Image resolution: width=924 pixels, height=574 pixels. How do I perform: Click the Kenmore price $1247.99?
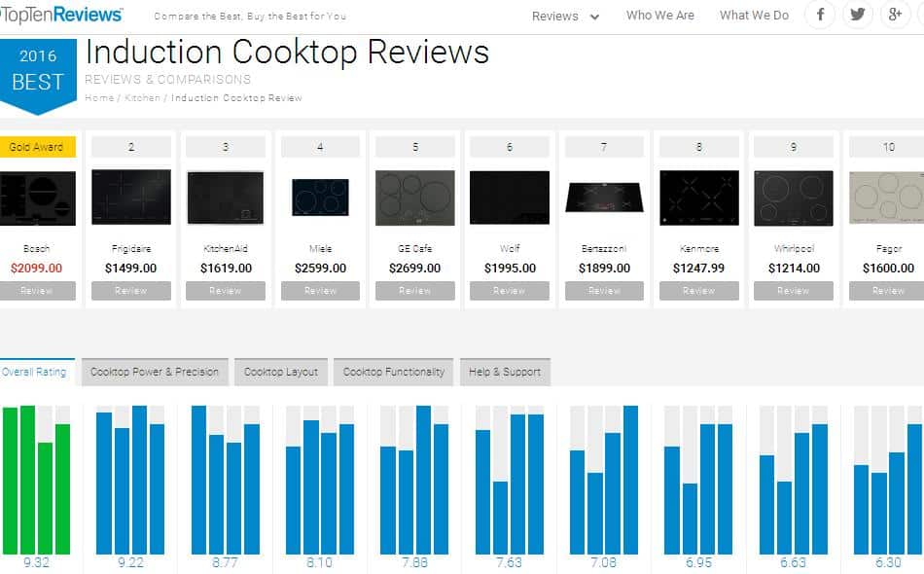coord(699,269)
